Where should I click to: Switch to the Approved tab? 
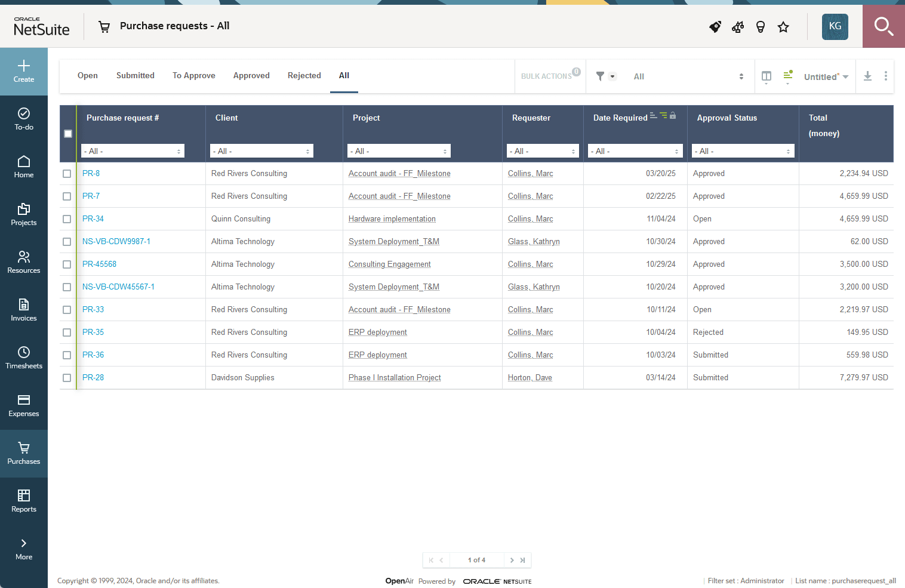[x=251, y=76]
